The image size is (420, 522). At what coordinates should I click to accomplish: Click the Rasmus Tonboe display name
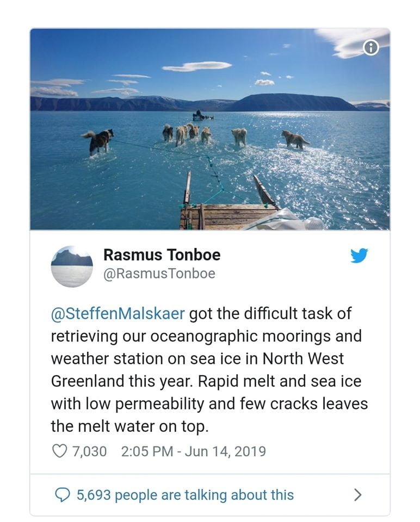[162, 254]
